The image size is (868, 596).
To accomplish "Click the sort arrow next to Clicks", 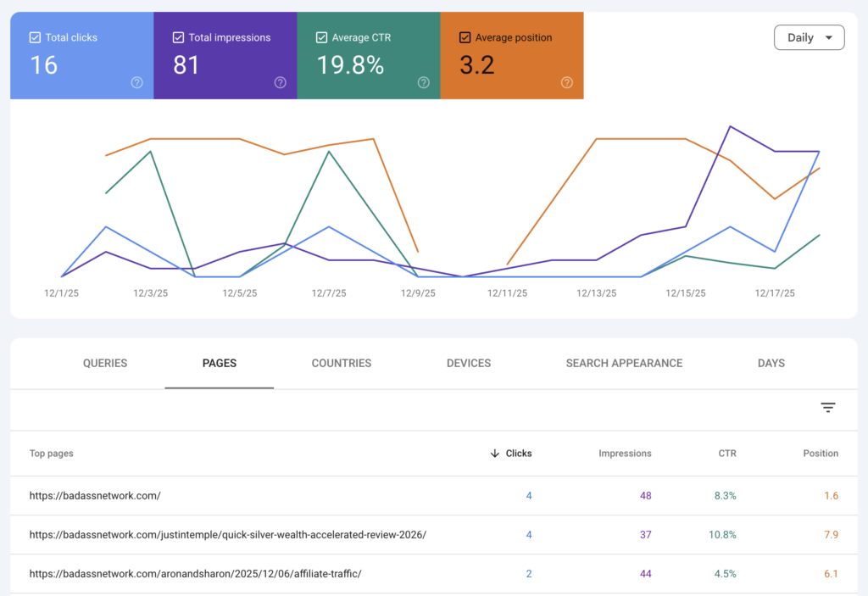I will (x=494, y=453).
